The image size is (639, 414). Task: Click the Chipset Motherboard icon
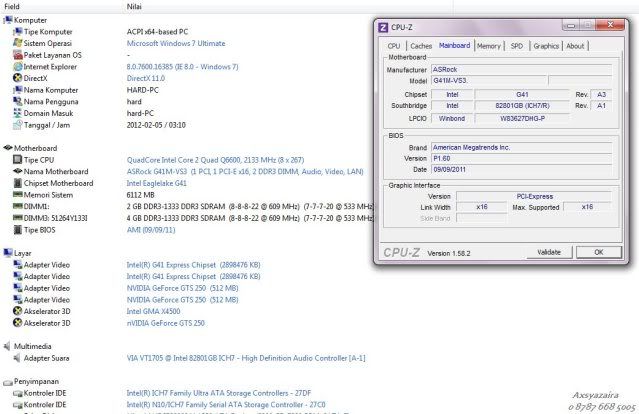18,183
